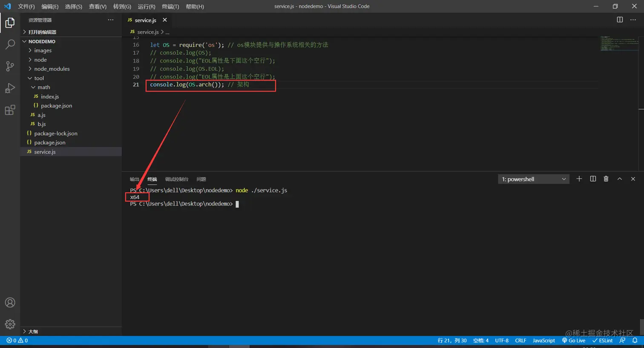Change file encoding UTF-8
This screenshot has width=644, height=348.
(x=502, y=340)
